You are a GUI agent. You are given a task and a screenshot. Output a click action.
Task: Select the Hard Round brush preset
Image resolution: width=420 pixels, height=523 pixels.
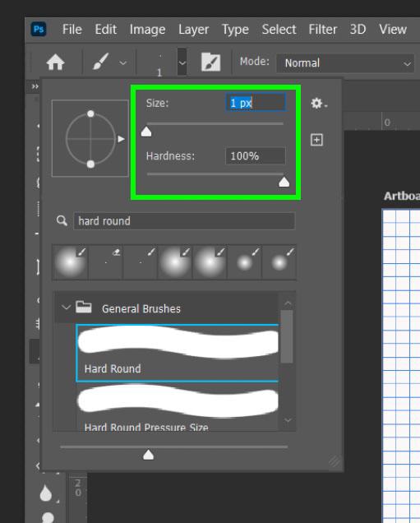click(178, 353)
